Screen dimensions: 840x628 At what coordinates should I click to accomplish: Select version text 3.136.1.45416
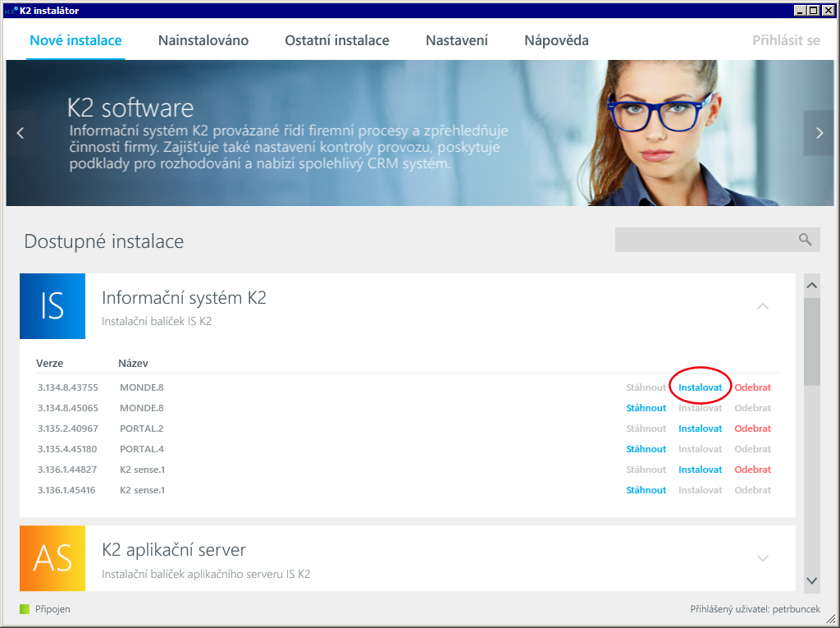pos(66,489)
